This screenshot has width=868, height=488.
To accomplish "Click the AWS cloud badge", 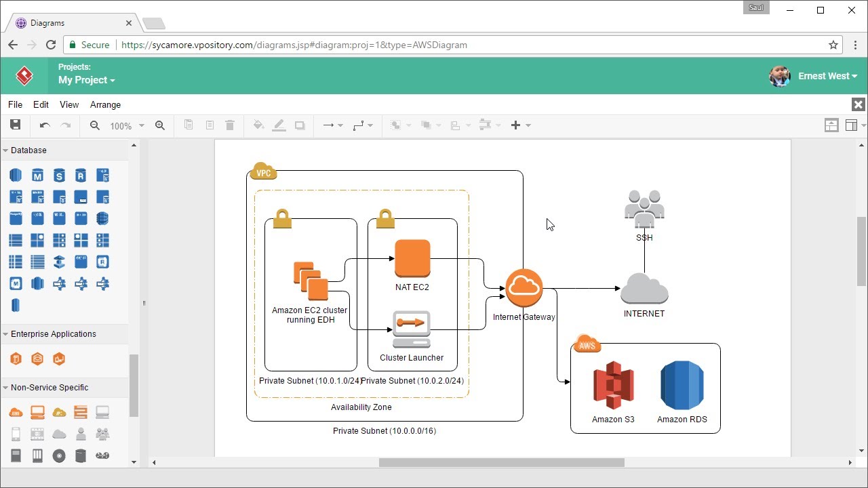I will pos(587,344).
